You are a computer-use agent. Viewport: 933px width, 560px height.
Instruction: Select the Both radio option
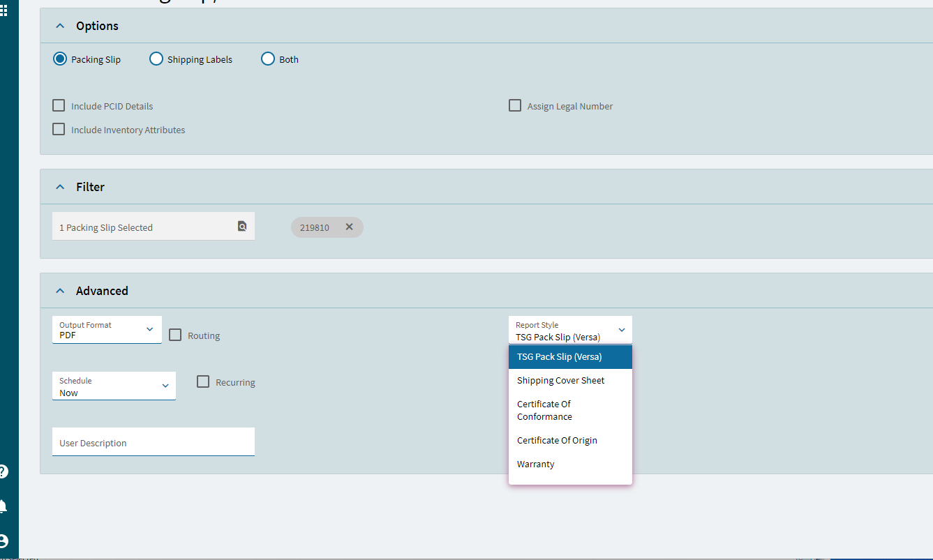pyautogui.click(x=268, y=59)
